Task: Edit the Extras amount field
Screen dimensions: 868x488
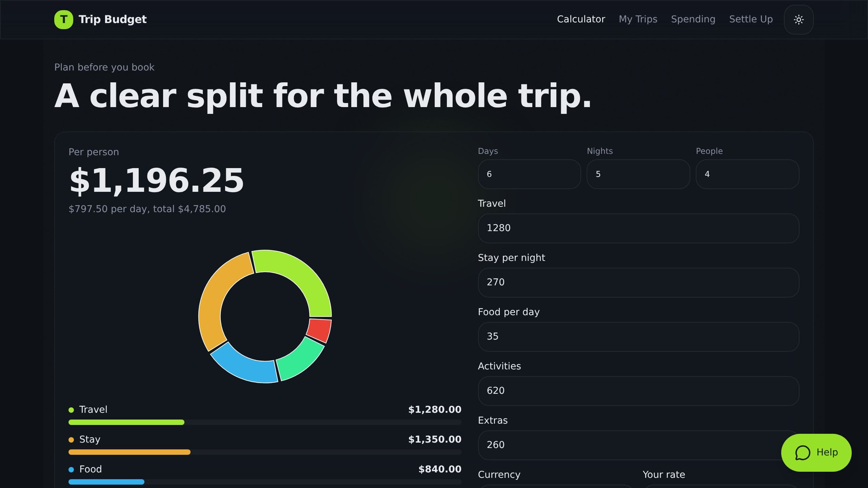Action: pos(638,445)
